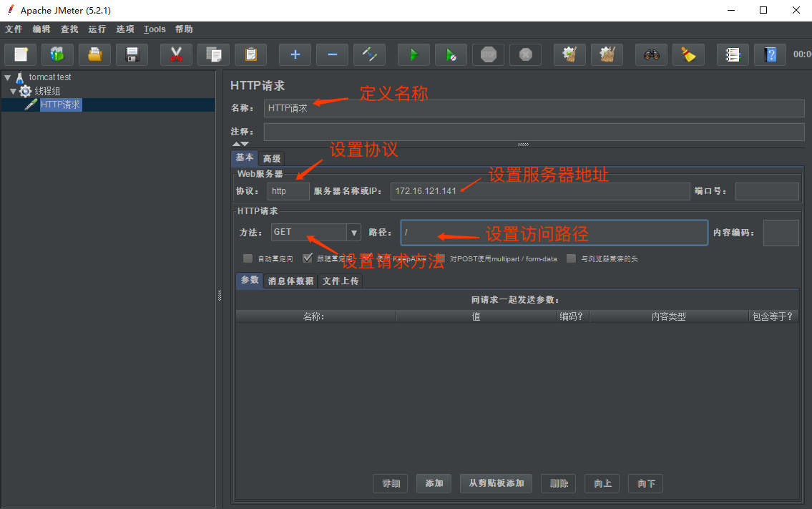Switch to the 高级 tab
812x509 pixels.
click(x=272, y=159)
